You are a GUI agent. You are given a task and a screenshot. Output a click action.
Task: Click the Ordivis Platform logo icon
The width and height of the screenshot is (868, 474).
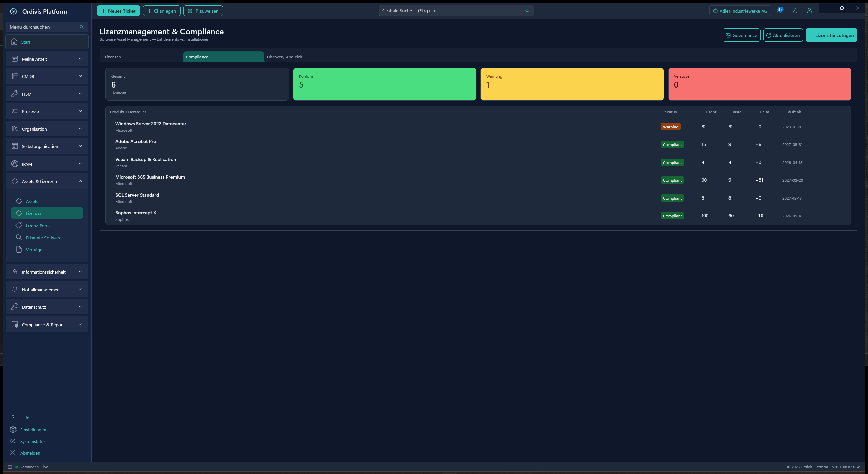(x=13, y=11)
